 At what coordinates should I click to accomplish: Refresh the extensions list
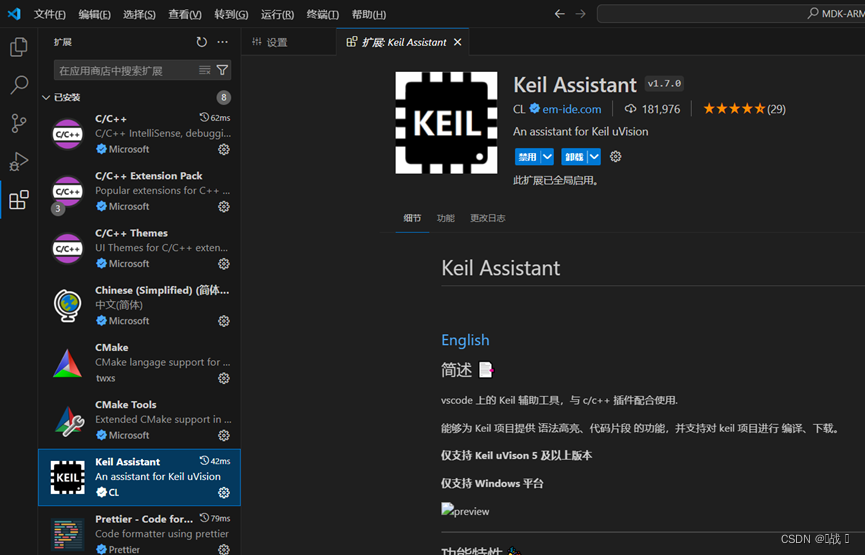point(202,42)
